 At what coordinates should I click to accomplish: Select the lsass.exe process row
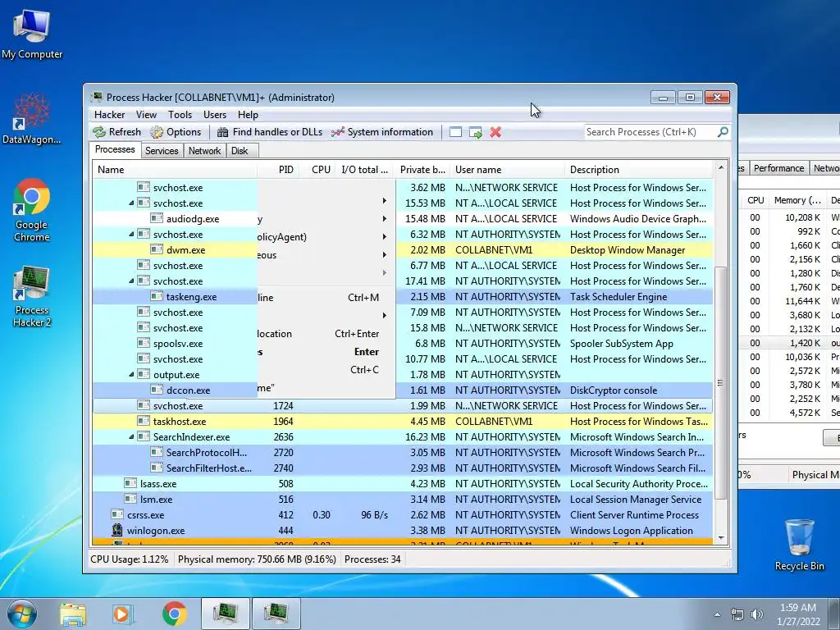pos(403,484)
